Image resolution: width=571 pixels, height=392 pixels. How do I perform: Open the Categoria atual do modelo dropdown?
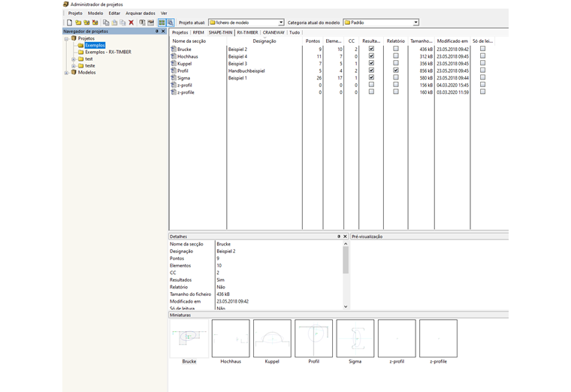(415, 23)
